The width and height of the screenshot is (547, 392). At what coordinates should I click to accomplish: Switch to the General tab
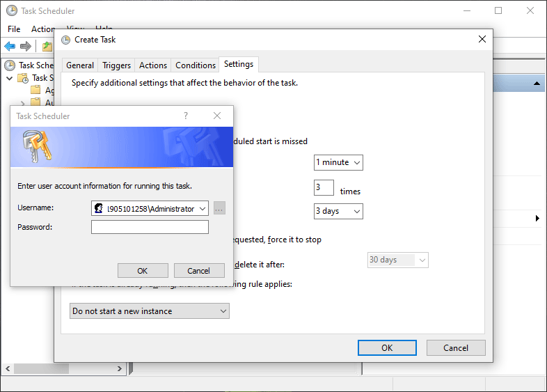(x=80, y=65)
